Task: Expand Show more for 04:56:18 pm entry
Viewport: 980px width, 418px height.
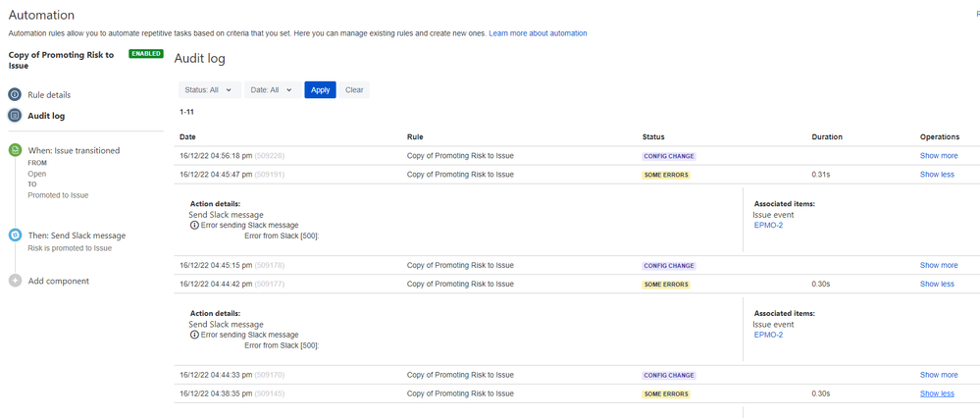Action: click(939, 156)
